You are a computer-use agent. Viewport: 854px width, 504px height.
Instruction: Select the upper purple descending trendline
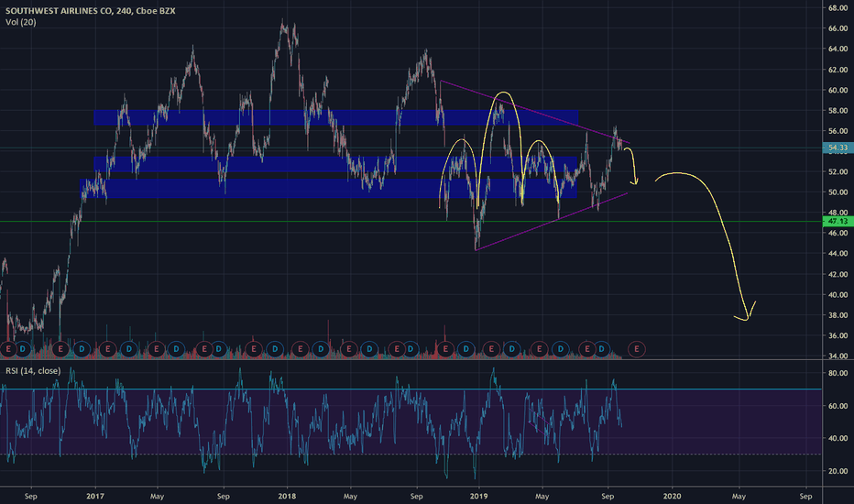[535, 112]
